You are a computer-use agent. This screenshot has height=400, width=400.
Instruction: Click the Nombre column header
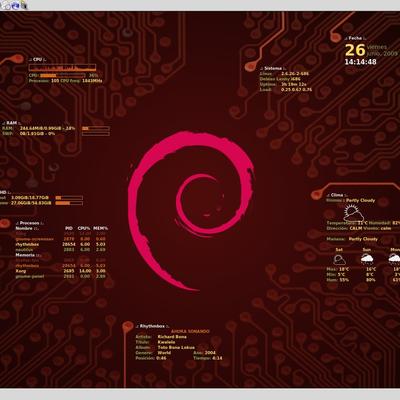click(x=27, y=228)
